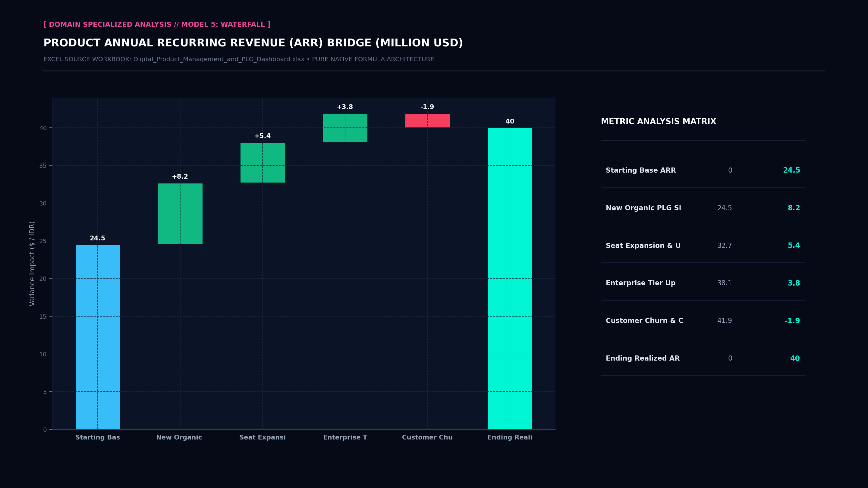Click the 'Ending Reali' x-axis label
Screen dimensions: 868x488
[510, 437]
